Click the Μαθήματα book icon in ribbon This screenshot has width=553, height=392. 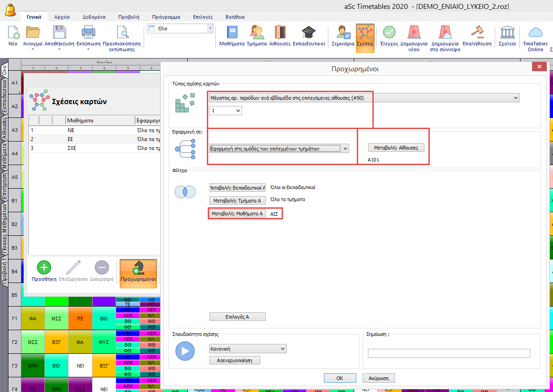pos(232,33)
